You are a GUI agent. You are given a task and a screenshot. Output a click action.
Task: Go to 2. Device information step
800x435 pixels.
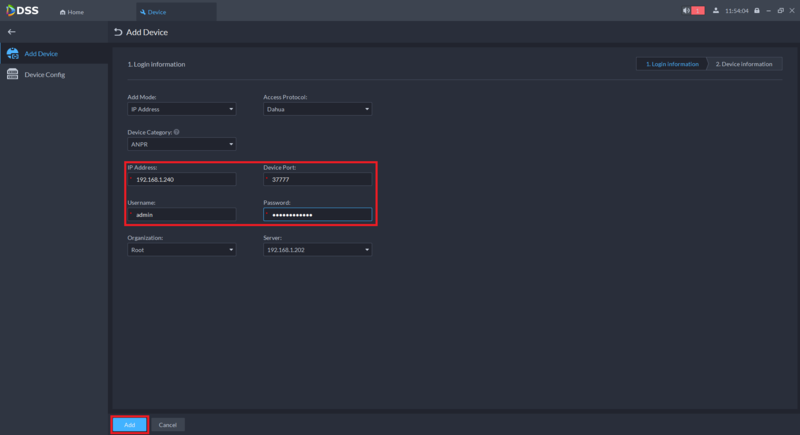click(x=744, y=64)
